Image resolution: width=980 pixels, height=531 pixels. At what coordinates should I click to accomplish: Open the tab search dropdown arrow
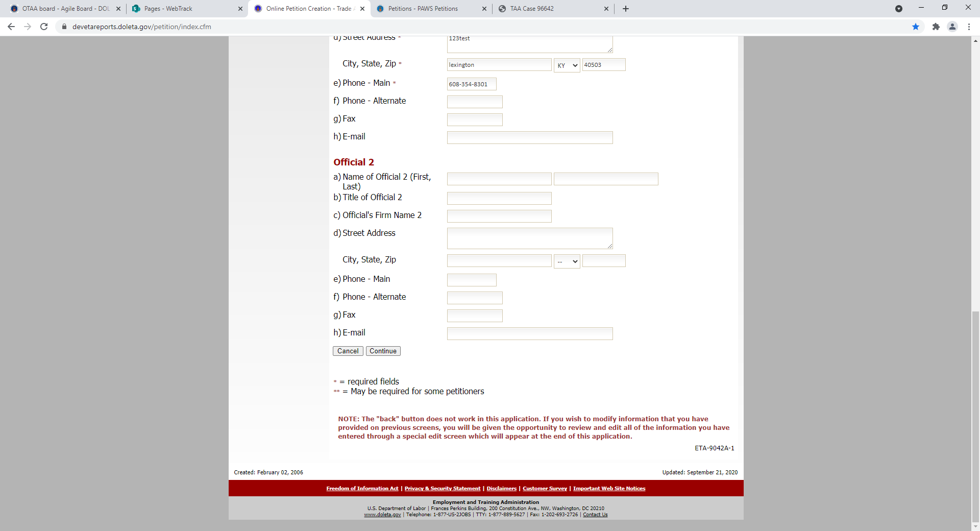[899, 9]
